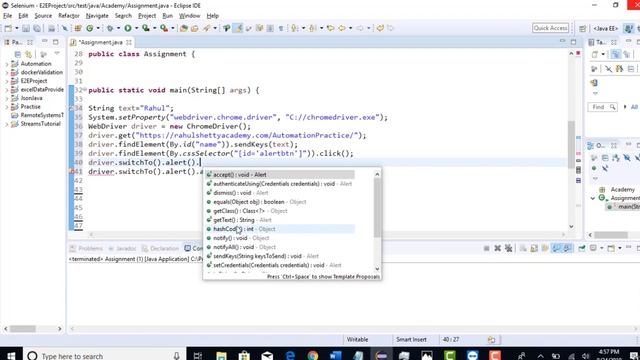640x360 pixels.
Task: Open the Debug button dropdown arrow
Action: point(118,28)
